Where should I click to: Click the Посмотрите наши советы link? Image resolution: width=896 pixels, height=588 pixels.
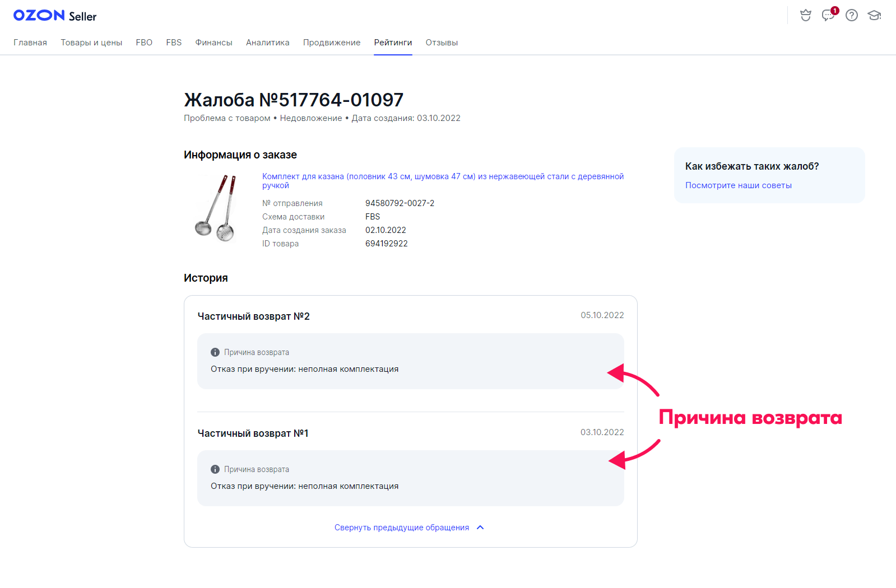point(738,185)
